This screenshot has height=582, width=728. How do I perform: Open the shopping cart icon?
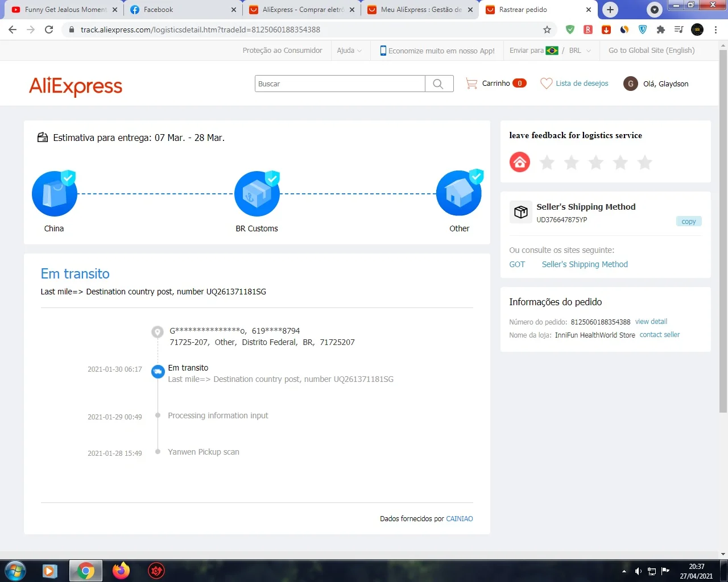tap(471, 84)
